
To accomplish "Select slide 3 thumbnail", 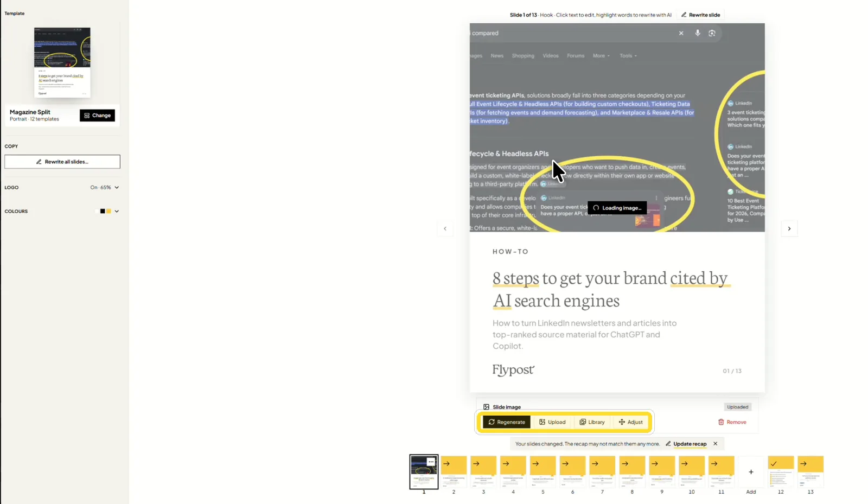I will (483, 472).
